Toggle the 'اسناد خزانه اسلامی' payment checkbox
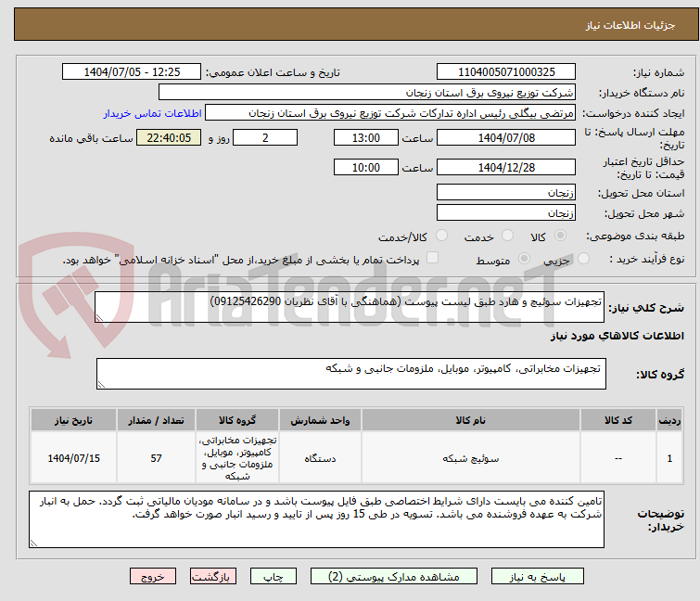Viewport: 700px width, 601px height. point(432,259)
